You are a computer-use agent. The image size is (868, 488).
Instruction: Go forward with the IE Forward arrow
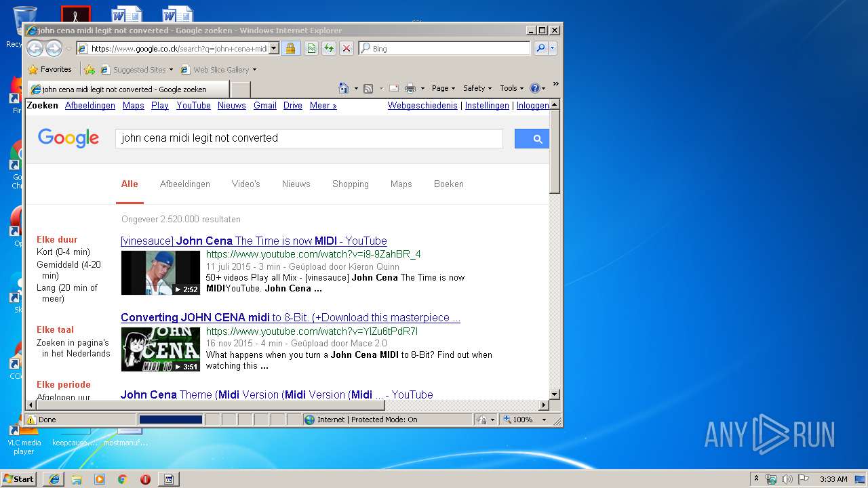coord(54,48)
